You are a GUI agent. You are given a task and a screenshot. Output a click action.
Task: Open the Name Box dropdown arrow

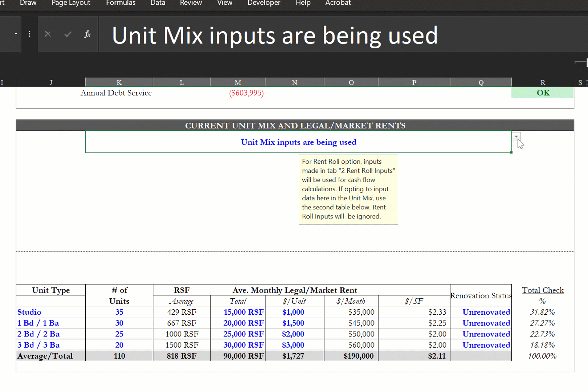[16, 34]
